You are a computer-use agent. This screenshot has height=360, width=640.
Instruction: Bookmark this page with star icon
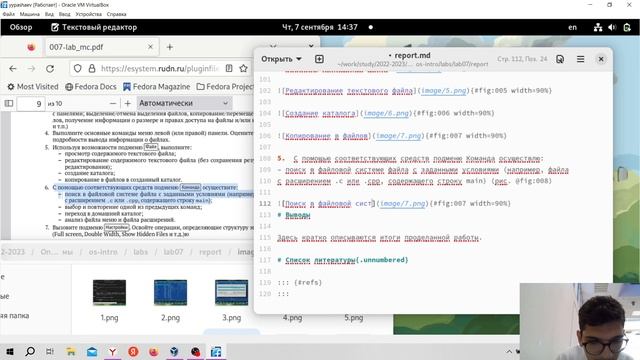(x=244, y=69)
